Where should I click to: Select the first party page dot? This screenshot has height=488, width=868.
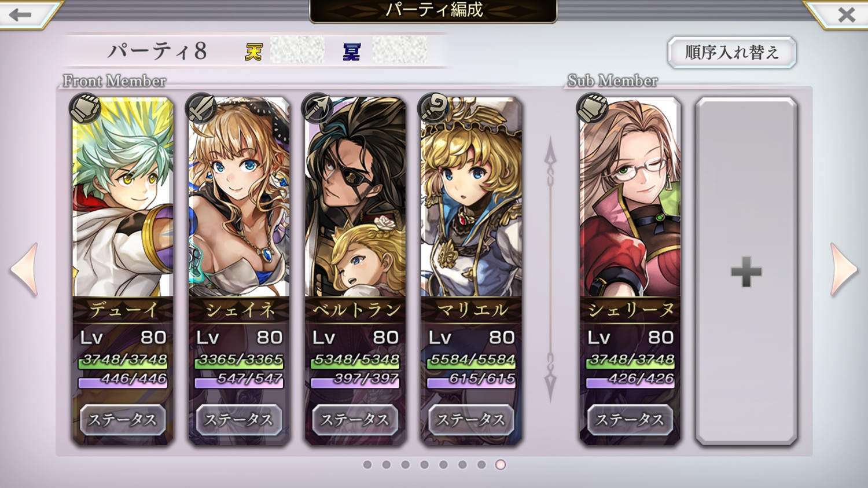[367, 464]
